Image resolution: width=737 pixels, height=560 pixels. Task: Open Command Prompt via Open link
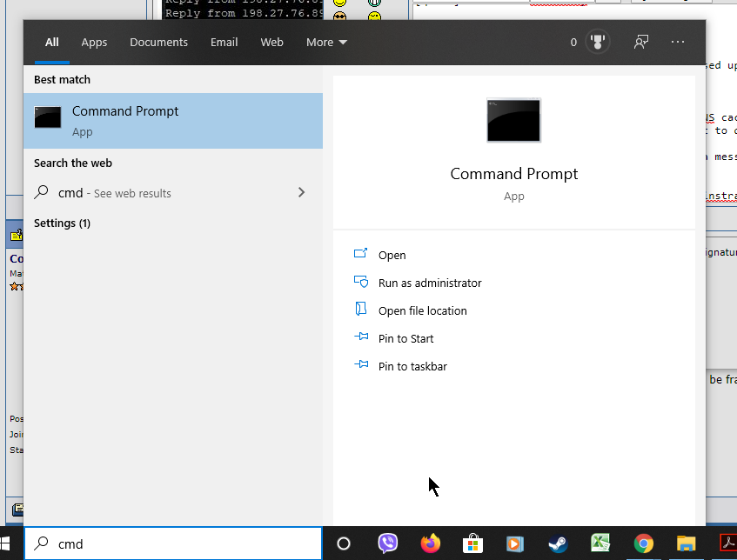[x=392, y=255]
